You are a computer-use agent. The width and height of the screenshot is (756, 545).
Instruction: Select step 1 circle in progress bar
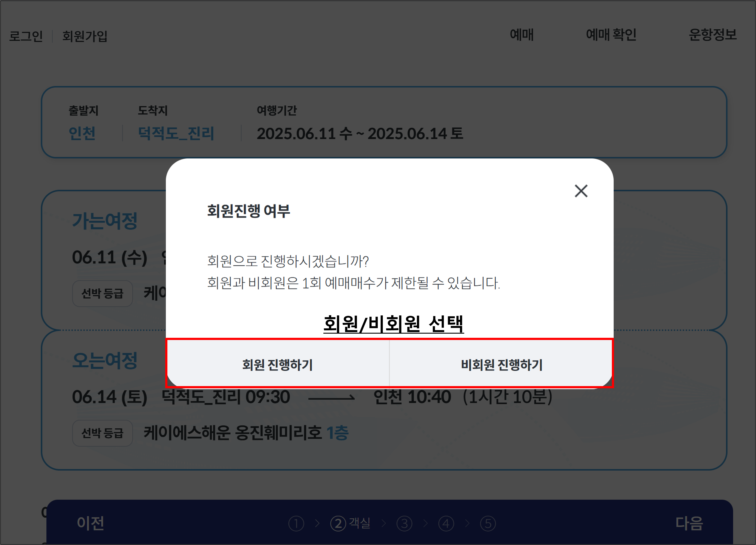click(x=296, y=524)
